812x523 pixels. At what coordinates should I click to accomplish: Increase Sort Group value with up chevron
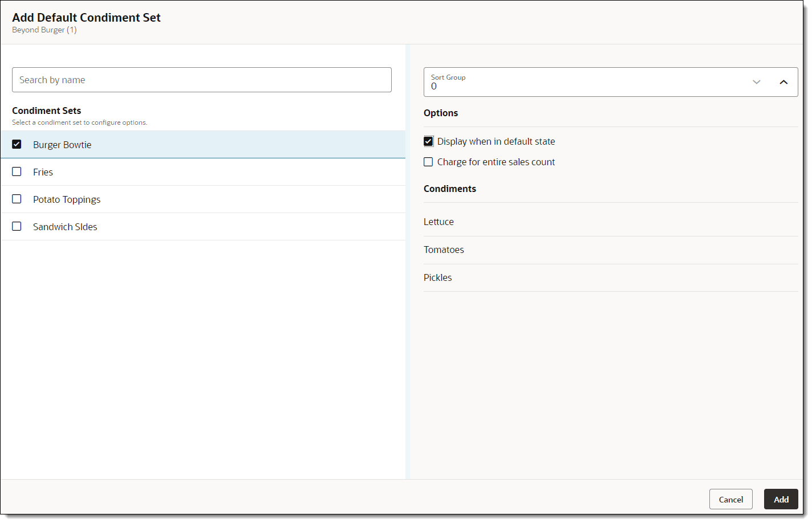click(x=783, y=82)
